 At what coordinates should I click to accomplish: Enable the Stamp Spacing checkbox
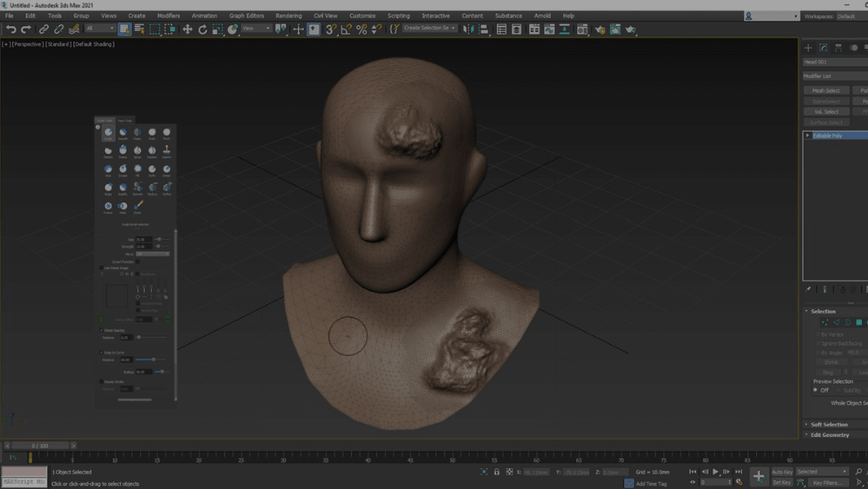(x=101, y=330)
